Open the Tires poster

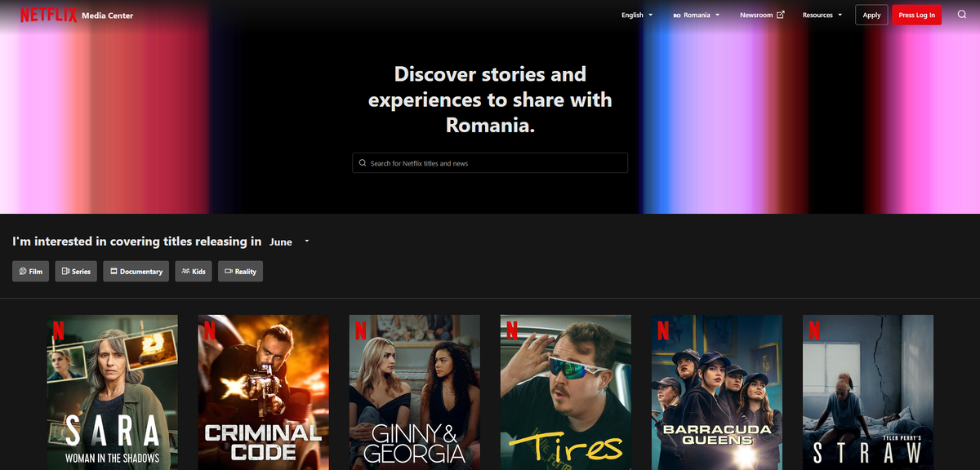[x=566, y=392]
